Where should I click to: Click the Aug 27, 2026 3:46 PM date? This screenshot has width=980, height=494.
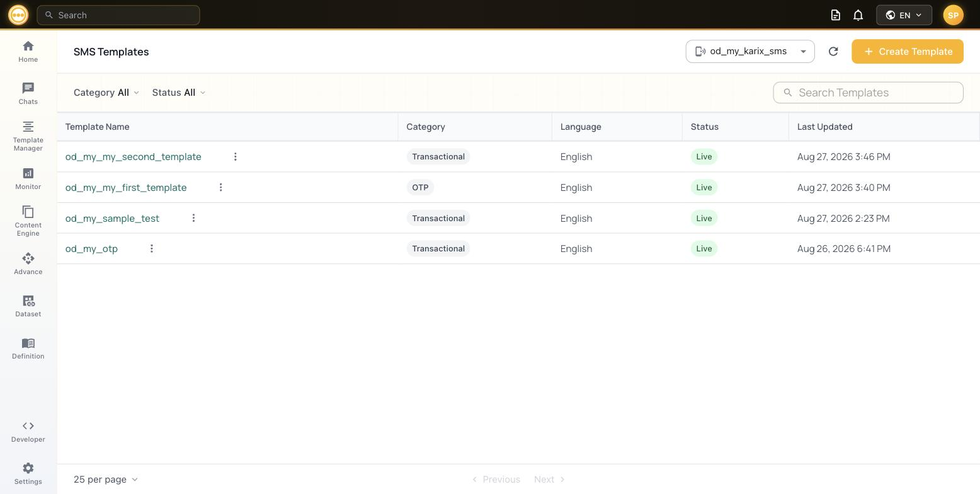[x=844, y=156]
